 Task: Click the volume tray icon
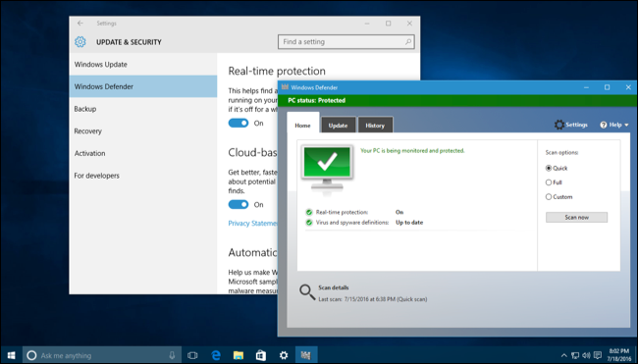(586, 355)
